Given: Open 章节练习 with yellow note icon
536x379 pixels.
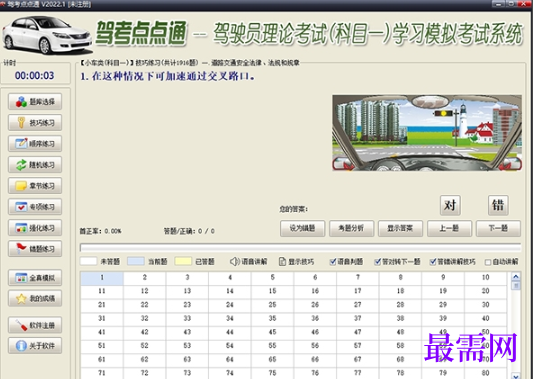Looking at the screenshot, I should pos(35,186).
